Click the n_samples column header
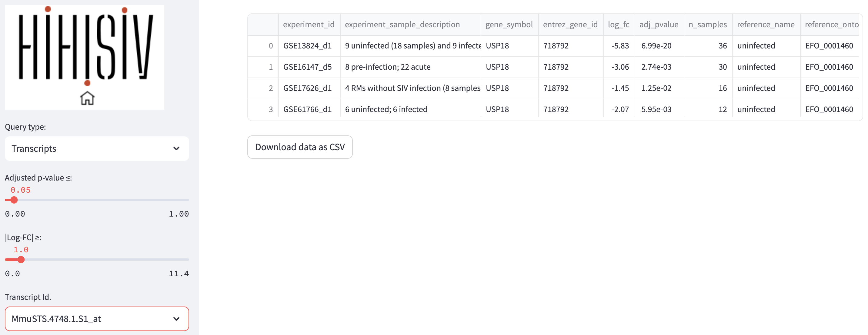 coord(708,24)
